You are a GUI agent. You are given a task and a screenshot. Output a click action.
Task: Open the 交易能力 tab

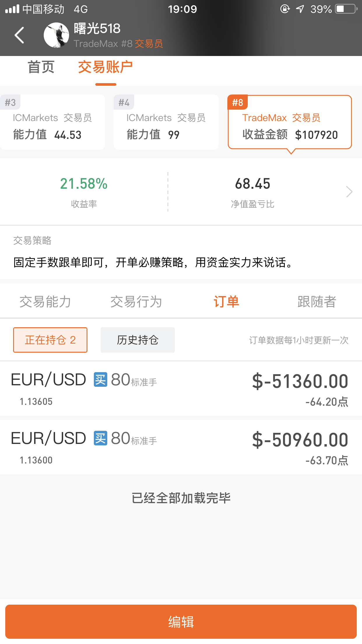pos(45,302)
